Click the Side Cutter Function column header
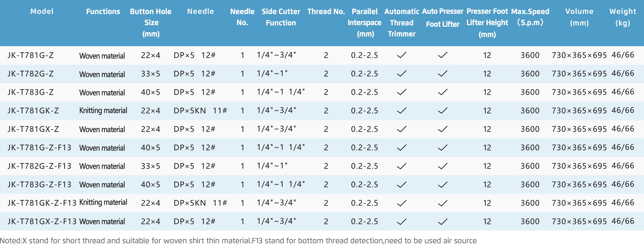 click(281, 17)
